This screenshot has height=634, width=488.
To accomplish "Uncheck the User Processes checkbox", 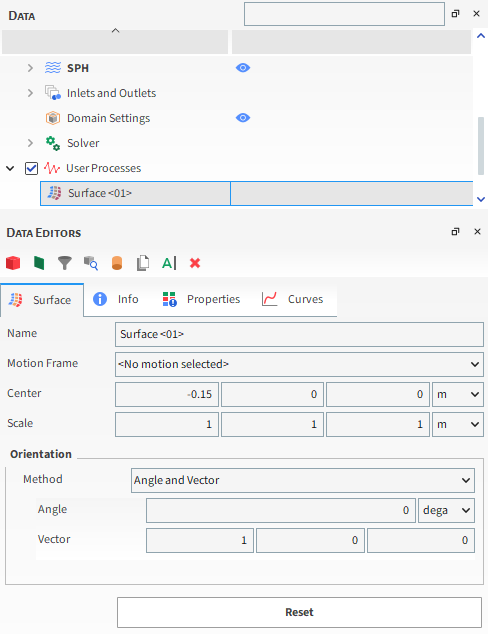I will (32, 168).
